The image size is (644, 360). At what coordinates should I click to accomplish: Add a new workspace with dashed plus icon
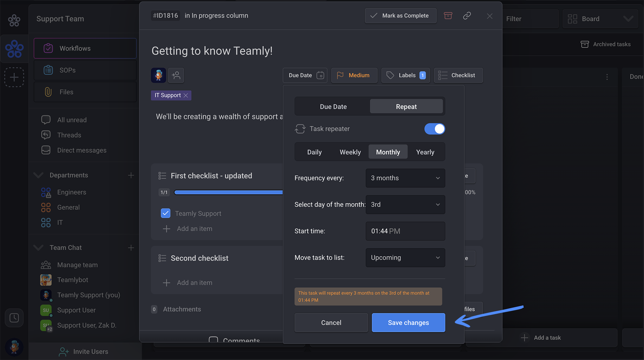14,77
